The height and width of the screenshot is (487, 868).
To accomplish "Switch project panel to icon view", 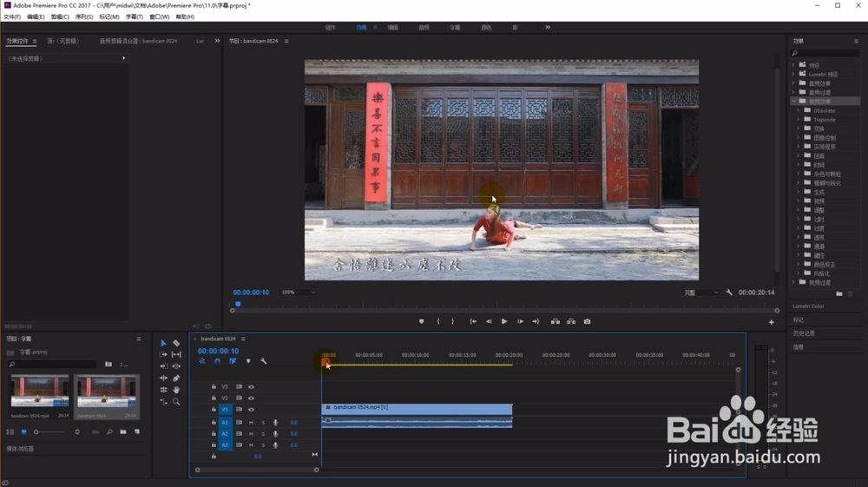I will (23, 431).
